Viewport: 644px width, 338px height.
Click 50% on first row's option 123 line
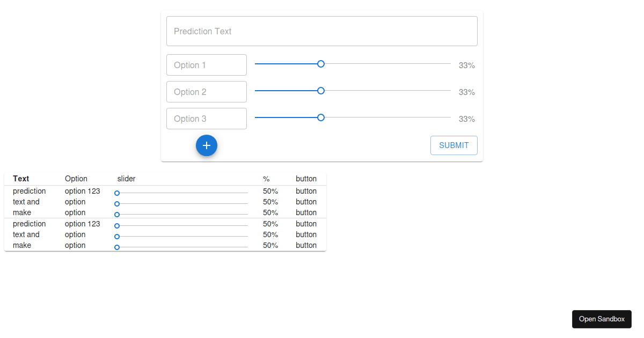[x=270, y=191]
